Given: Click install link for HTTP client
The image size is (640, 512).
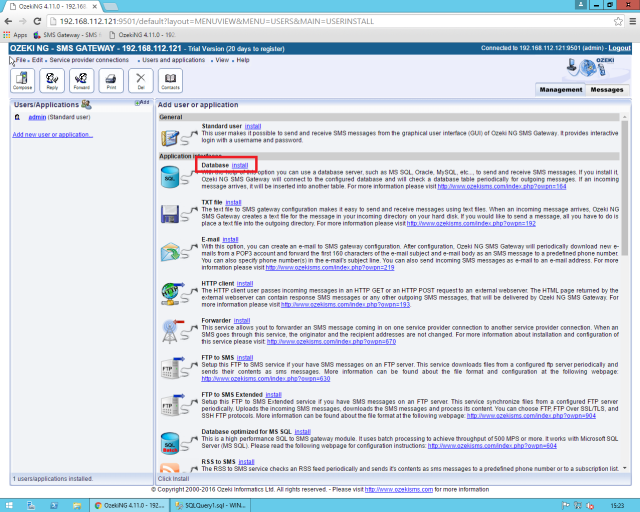Looking at the screenshot, I should point(245,284).
